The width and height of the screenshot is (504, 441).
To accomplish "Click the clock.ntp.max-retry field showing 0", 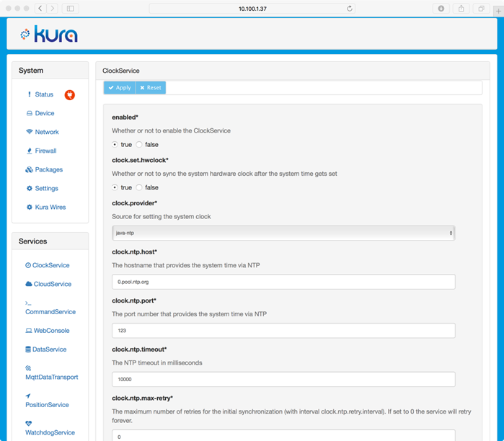I will click(x=283, y=436).
